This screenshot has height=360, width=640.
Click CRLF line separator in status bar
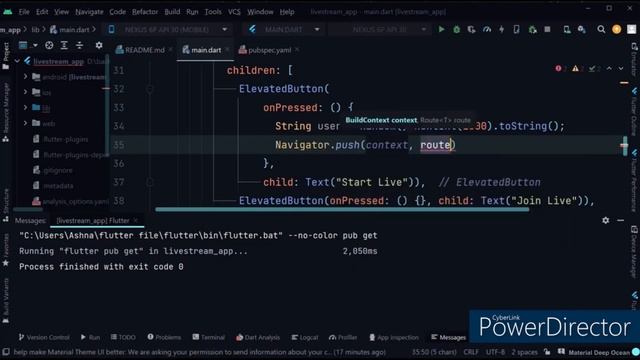(x=471, y=352)
